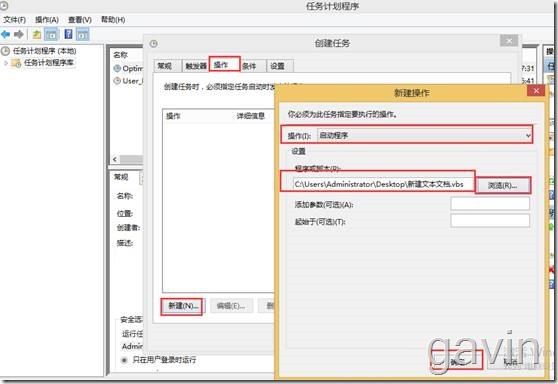This screenshot has width=558, height=384.
Task: Click 确定 in the 新建操作 dialog
Action: point(457,361)
